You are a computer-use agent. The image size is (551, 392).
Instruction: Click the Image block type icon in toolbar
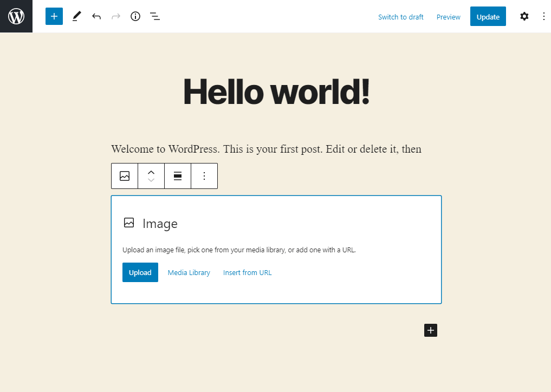tap(125, 176)
